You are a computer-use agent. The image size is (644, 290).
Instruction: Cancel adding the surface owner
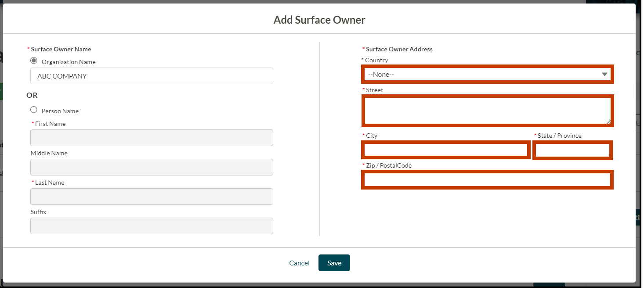(x=299, y=263)
